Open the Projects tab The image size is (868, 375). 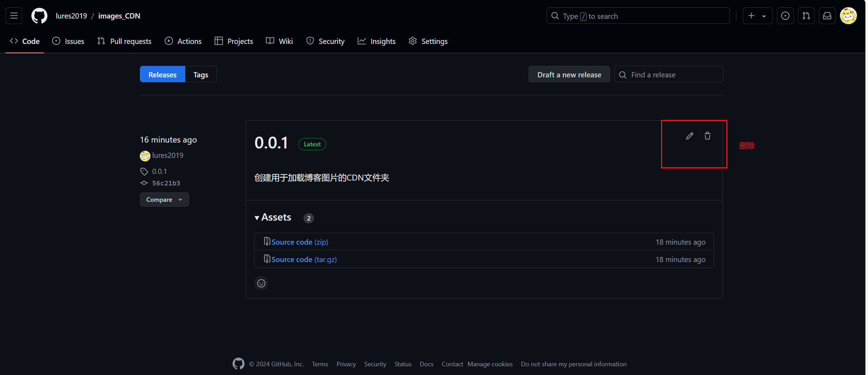pyautogui.click(x=234, y=41)
